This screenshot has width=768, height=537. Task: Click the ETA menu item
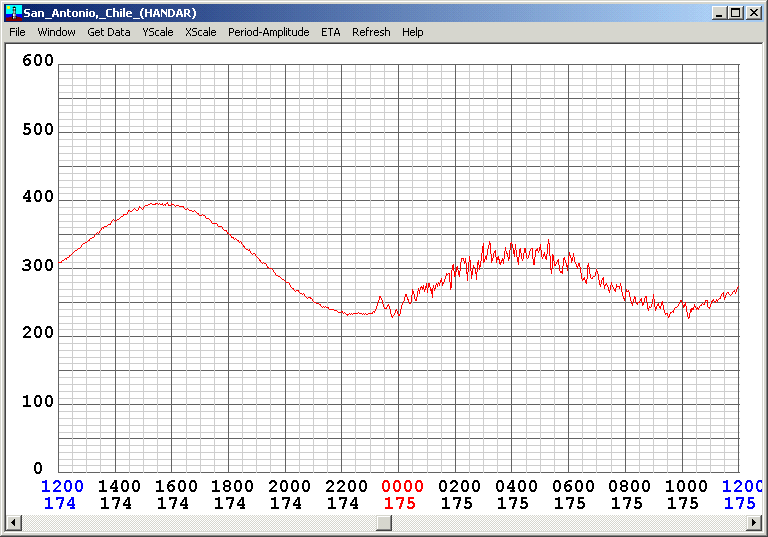pos(330,32)
